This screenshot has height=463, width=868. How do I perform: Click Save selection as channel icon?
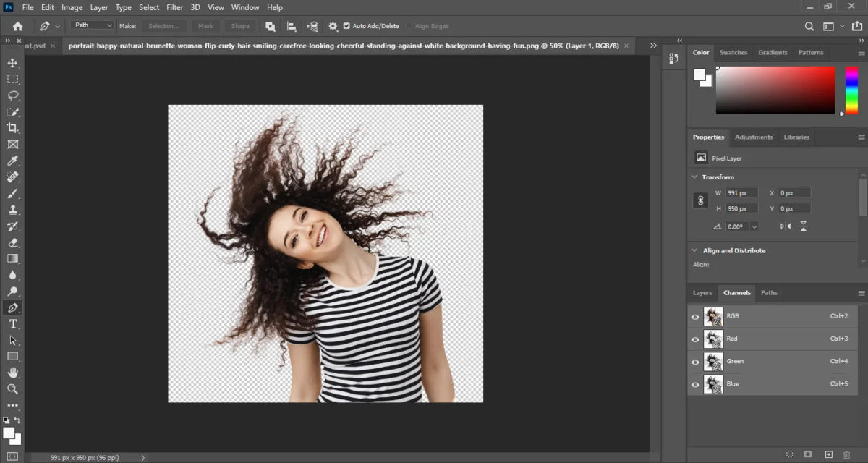pyautogui.click(x=809, y=454)
